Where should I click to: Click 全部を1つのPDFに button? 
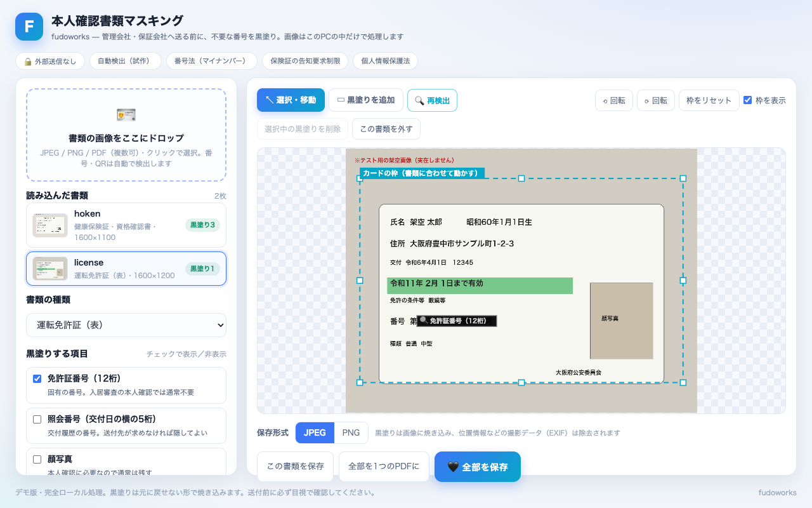[384, 466]
